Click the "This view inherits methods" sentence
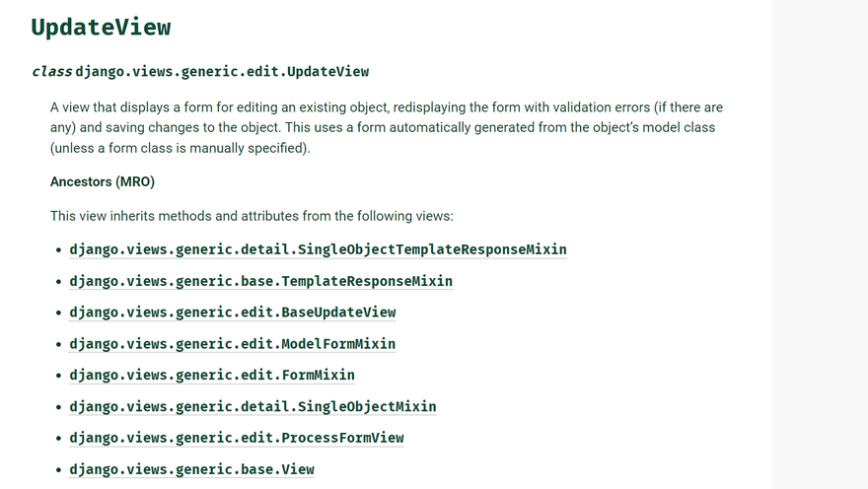 (x=252, y=216)
